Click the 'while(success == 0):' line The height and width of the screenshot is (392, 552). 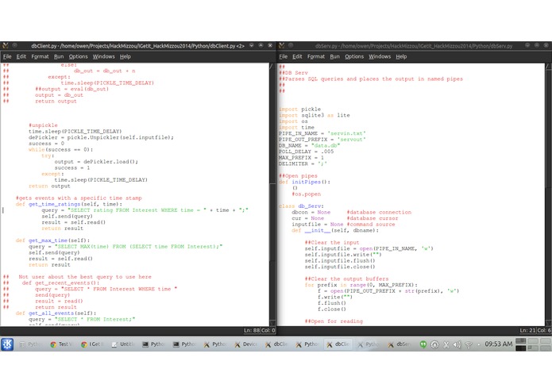[x=61, y=149]
